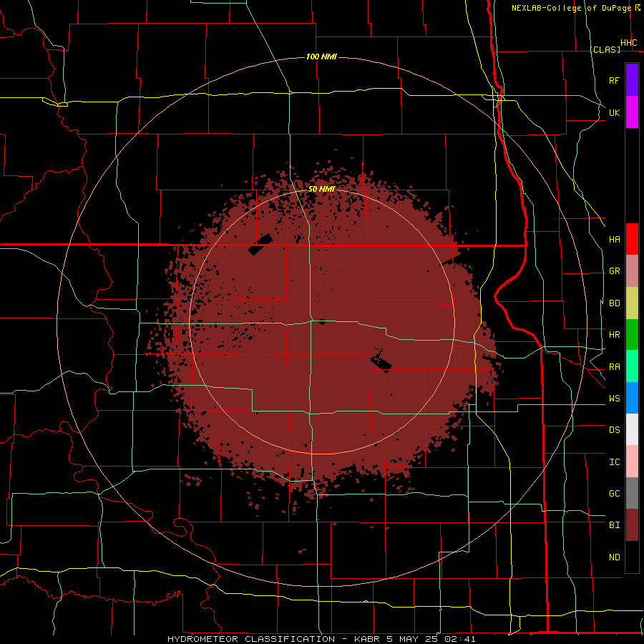The width and height of the screenshot is (644, 644).
Task: Click the pink IC legend swatch
Action: (632, 462)
